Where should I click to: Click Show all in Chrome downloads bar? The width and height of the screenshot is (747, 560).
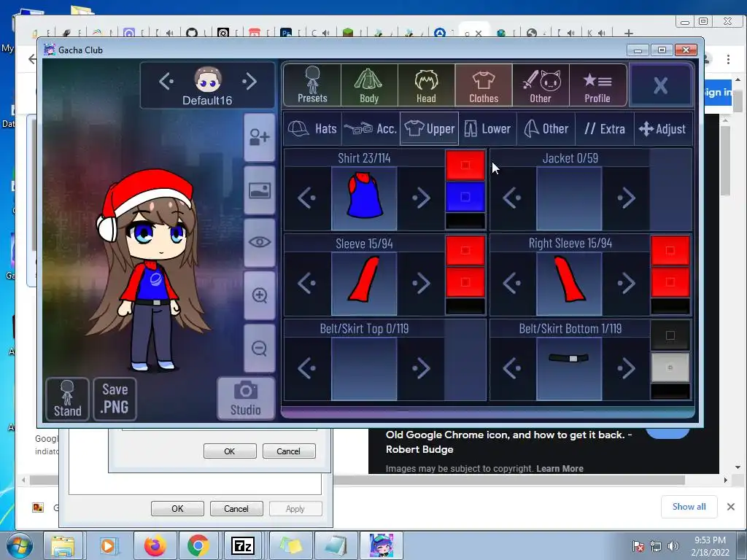[689, 507]
